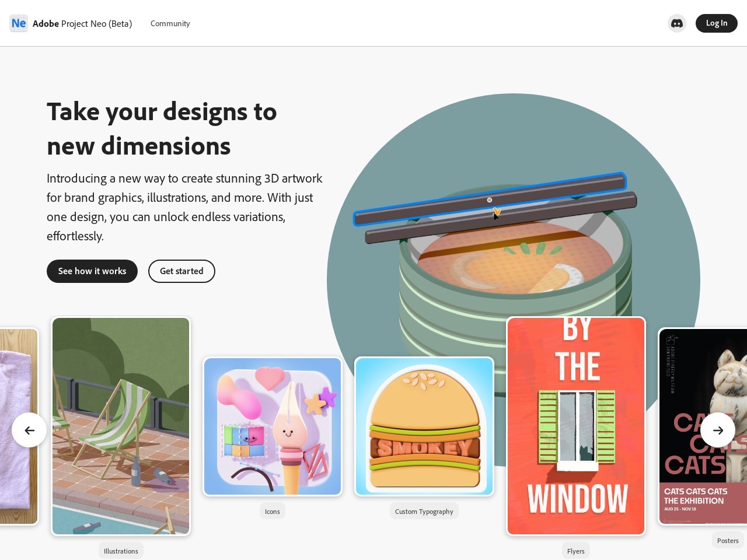Image resolution: width=747 pixels, height=560 pixels.
Task: Open the By The Window flyer thumbnail
Action: 576,426
